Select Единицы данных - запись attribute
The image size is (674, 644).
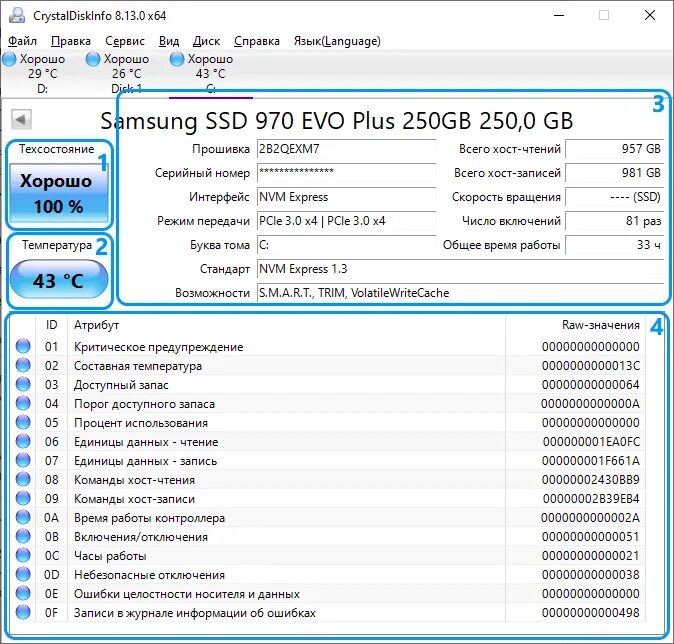(x=145, y=461)
